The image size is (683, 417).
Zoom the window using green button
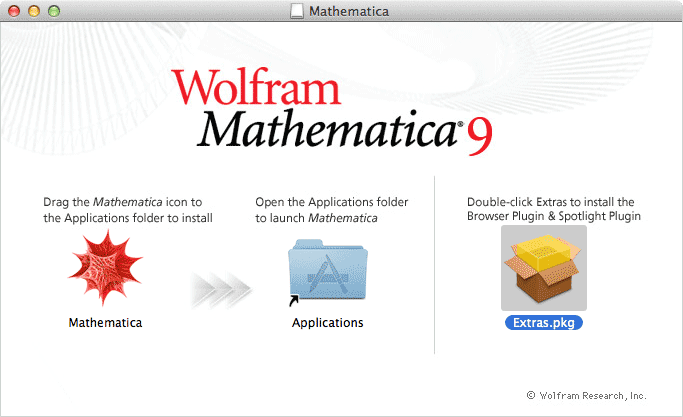(x=54, y=11)
